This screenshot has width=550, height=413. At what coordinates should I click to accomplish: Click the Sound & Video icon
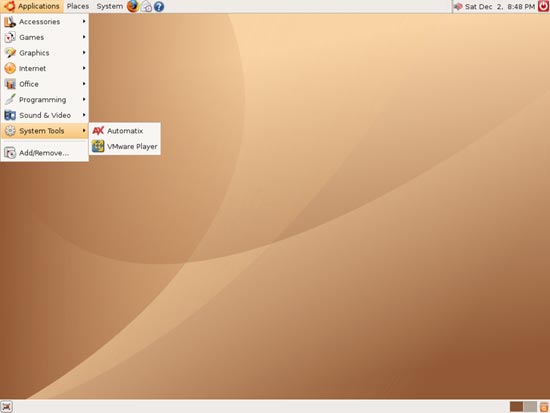(10, 115)
